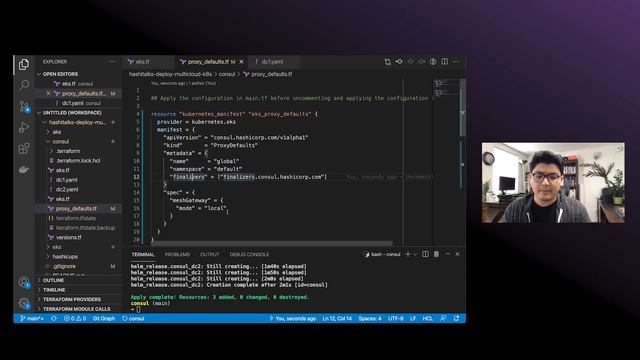The image size is (640, 360).
Task: Select the Terminal panel tab
Action: point(143,254)
